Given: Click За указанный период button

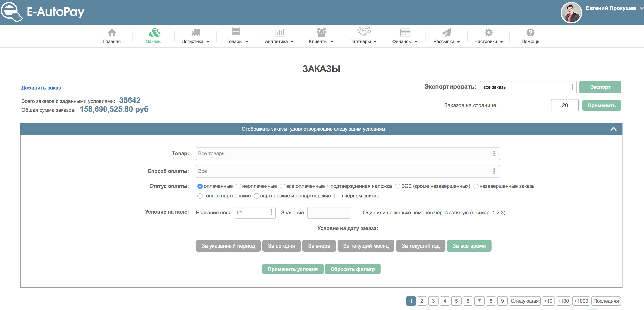Looking at the screenshot, I should [x=228, y=246].
